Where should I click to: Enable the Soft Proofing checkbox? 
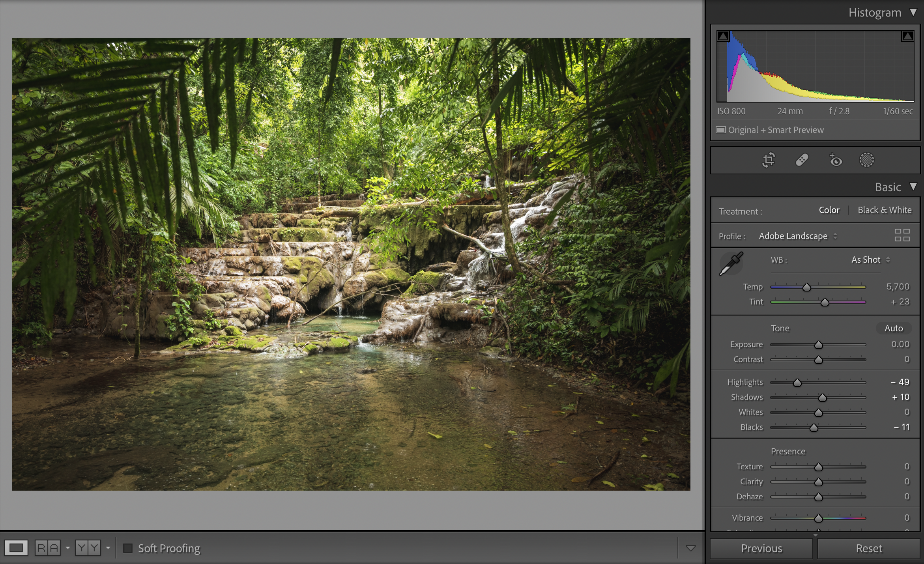tap(128, 548)
